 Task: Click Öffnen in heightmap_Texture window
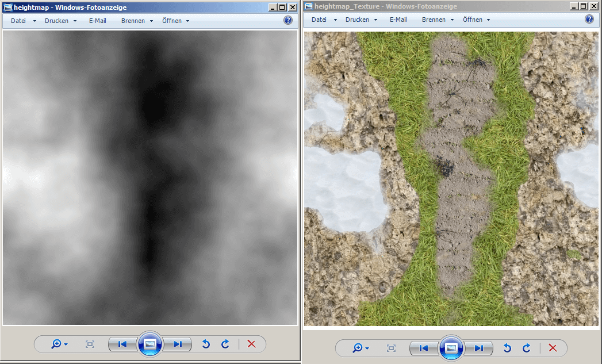[x=476, y=20]
